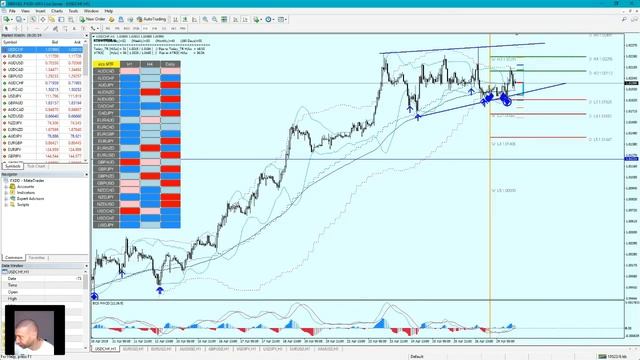Switch to the M1 timeframe

pyautogui.click(x=108, y=29)
